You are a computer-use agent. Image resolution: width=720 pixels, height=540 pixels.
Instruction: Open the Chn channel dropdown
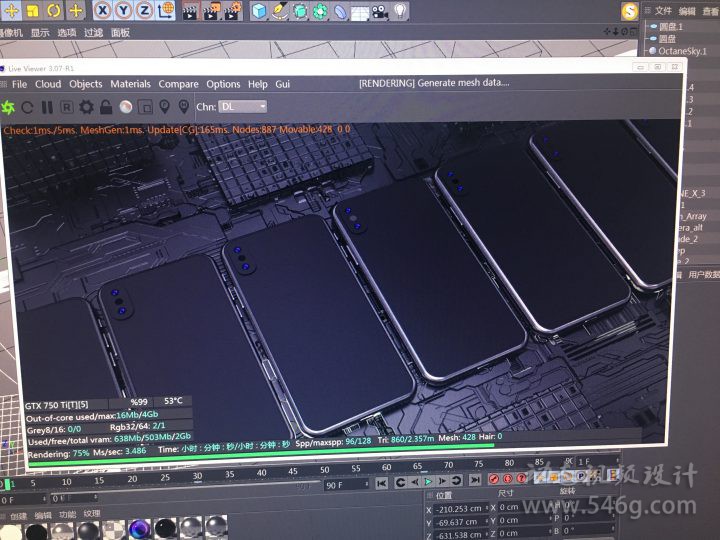[243, 106]
